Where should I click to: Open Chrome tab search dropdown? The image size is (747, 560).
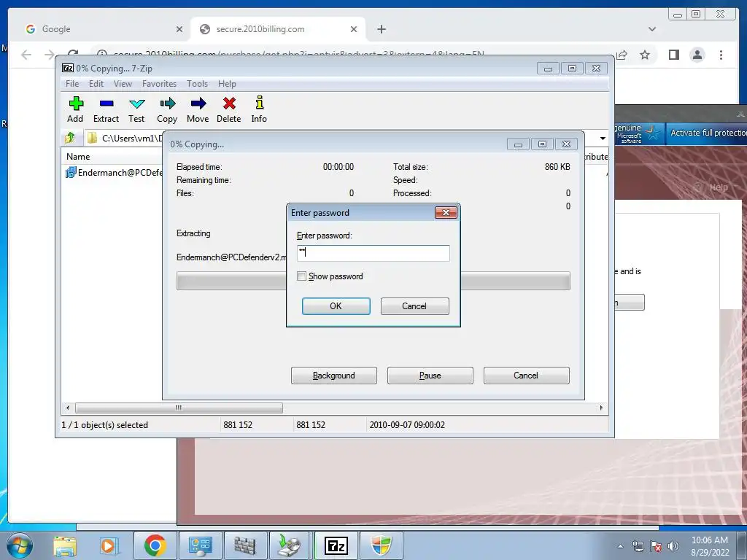[x=652, y=29]
